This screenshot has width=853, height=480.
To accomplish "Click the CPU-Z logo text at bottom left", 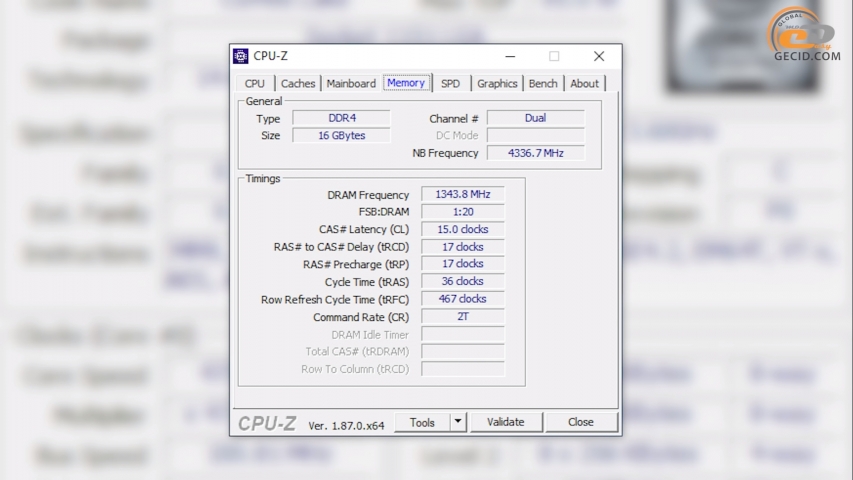I will click(x=267, y=423).
